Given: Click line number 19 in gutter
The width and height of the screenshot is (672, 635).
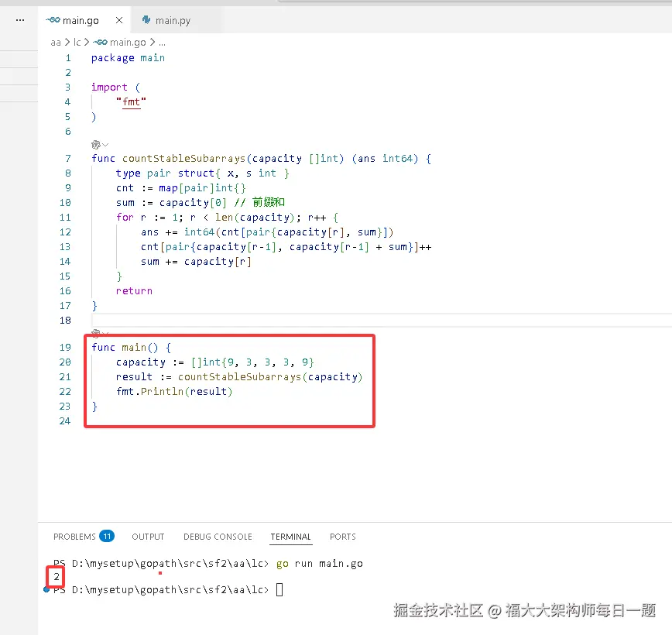Looking at the screenshot, I should tap(65, 347).
